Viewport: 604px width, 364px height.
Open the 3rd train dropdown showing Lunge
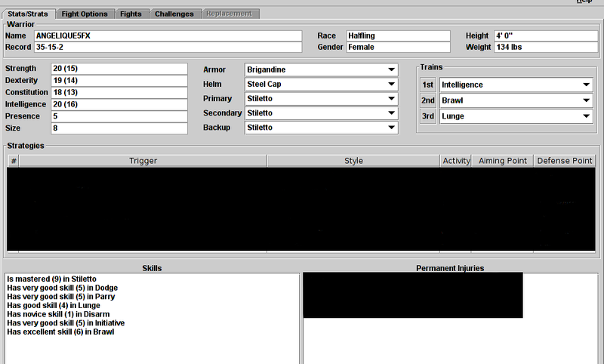pos(516,116)
